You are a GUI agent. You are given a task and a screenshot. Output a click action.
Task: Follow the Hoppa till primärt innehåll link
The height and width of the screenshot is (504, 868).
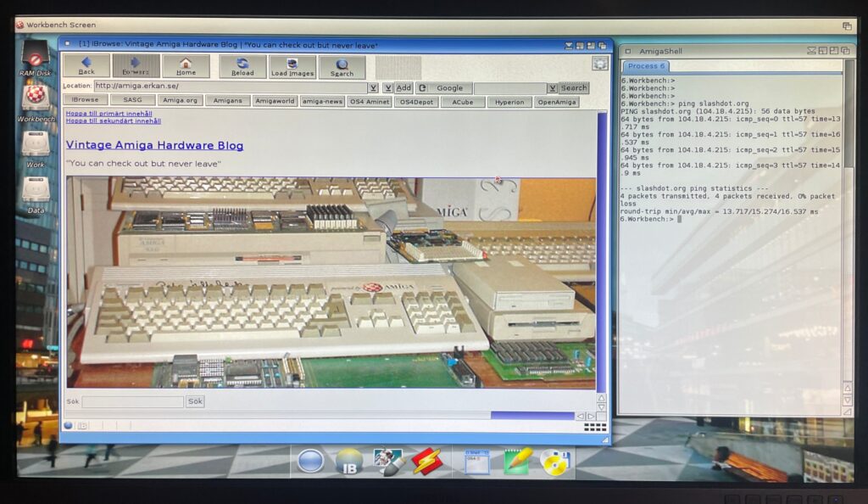(109, 114)
